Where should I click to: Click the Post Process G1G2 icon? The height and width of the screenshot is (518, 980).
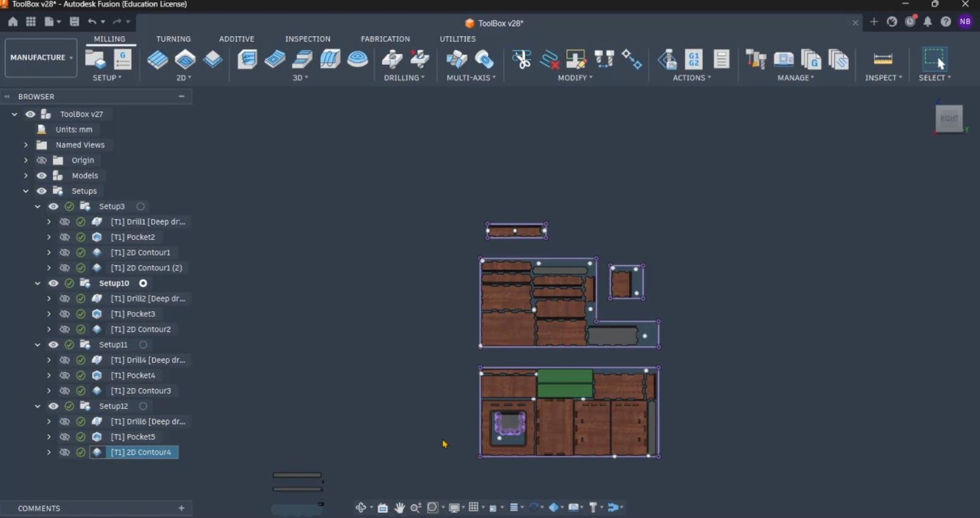[x=694, y=59]
